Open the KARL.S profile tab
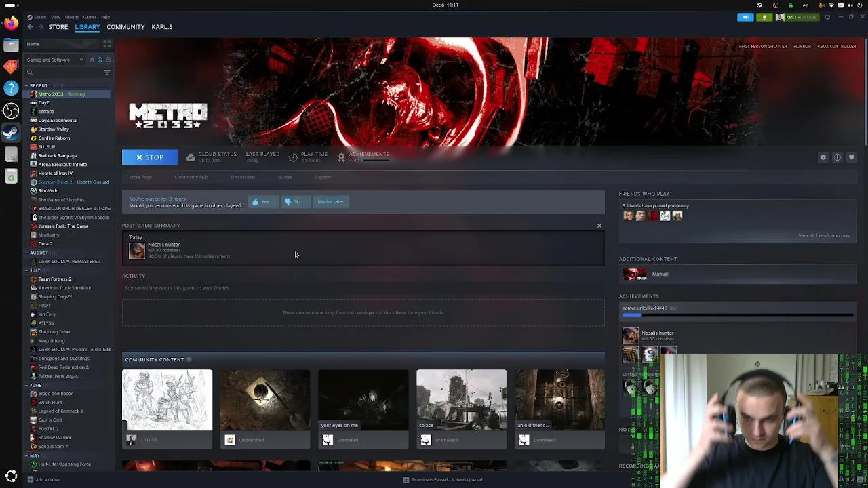This screenshot has width=868, height=488. tap(161, 27)
